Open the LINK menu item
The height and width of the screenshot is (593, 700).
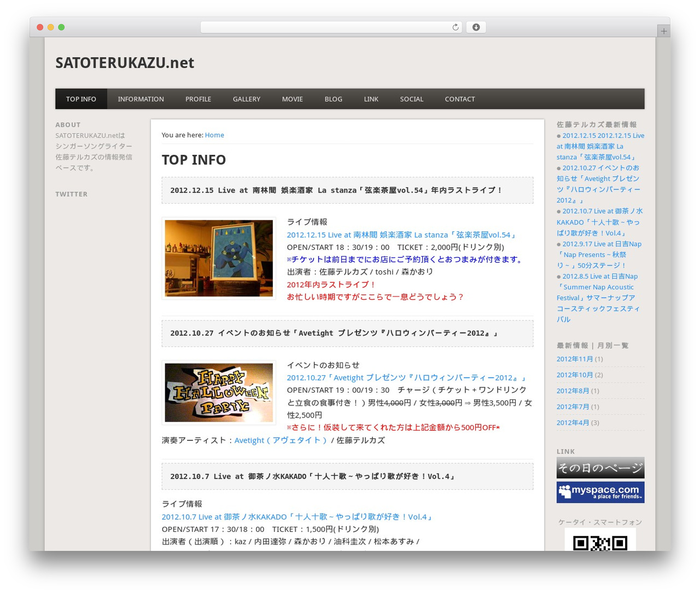tap(371, 99)
